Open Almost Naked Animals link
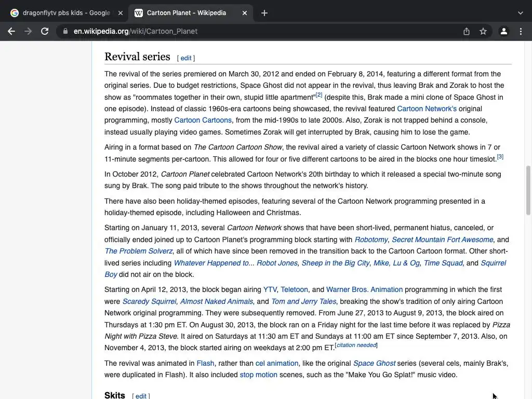532x399 pixels. point(217,301)
